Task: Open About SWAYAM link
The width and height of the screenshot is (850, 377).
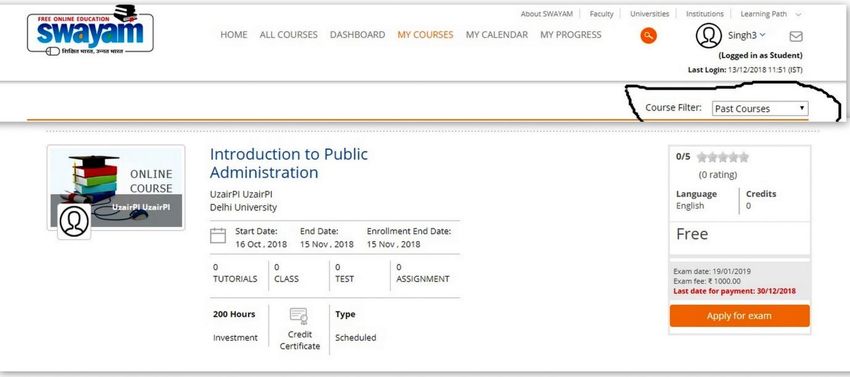Action: click(x=546, y=14)
